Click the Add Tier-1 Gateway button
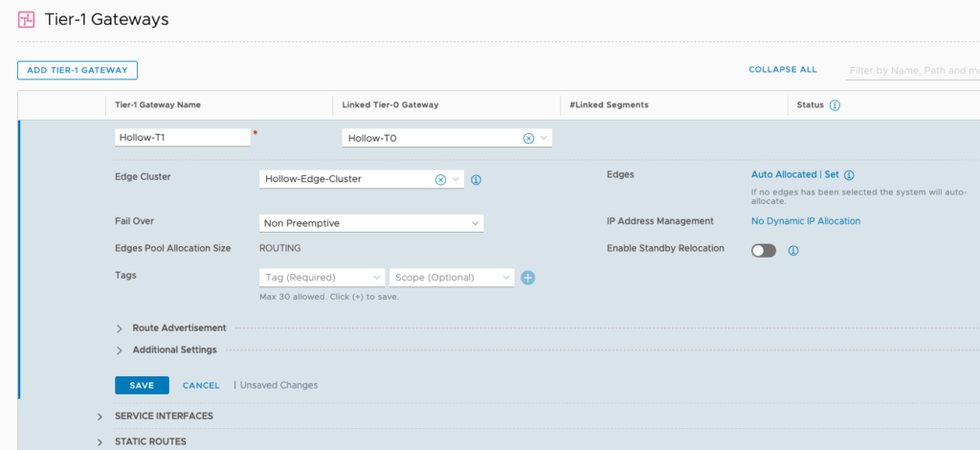Viewport: 980px width, 450px height. click(78, 70)
